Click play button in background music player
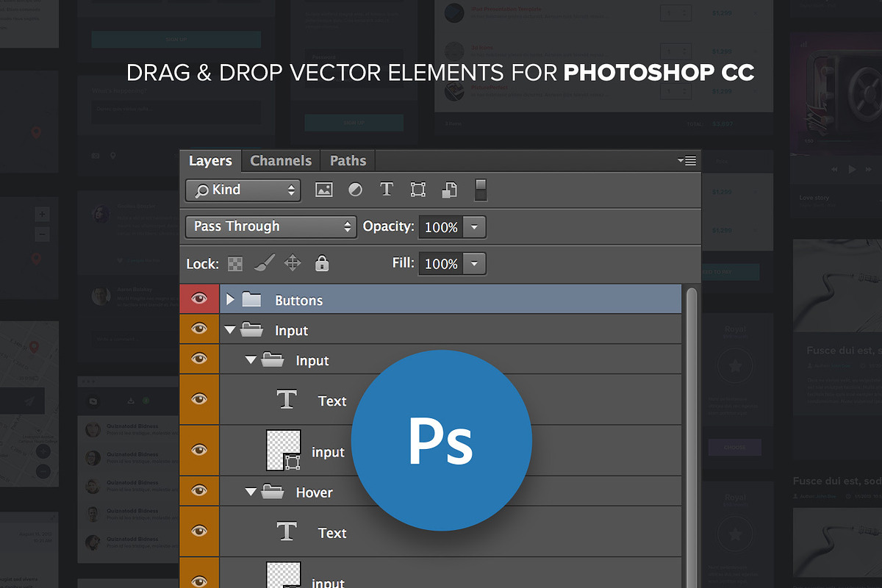The height and width of the screenshot is (588, 882). tap(853, 169)
